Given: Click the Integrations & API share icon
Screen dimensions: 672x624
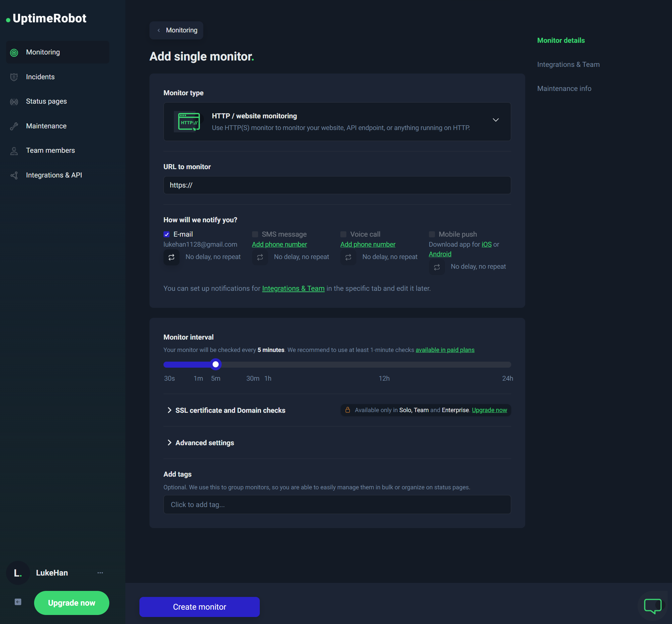Looking at the screenshot, I should coord(14,175).
